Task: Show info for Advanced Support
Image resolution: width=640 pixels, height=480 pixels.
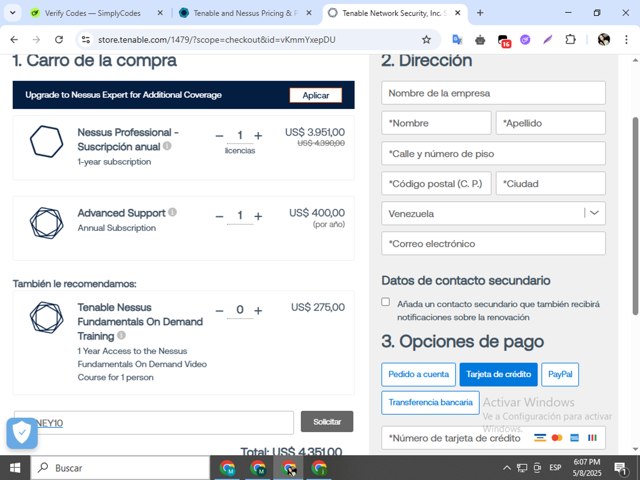Action: pyautogui.click(x=172, y=212)
